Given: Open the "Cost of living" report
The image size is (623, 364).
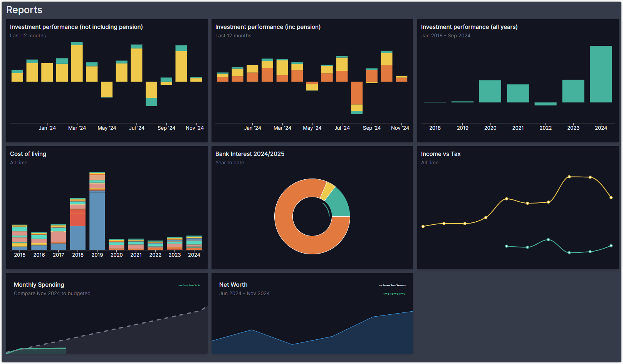Looking at the screenshot, I should pyautogui.click(x=28, y=154).
